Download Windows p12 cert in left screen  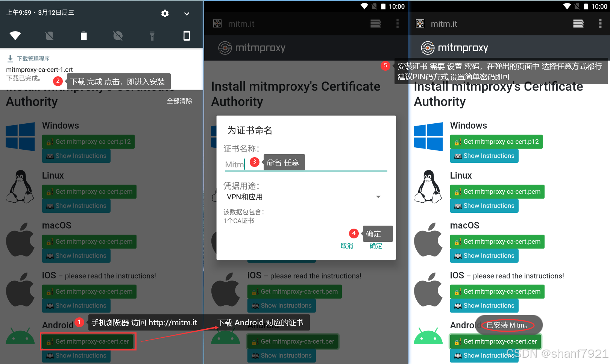point(88,142)
